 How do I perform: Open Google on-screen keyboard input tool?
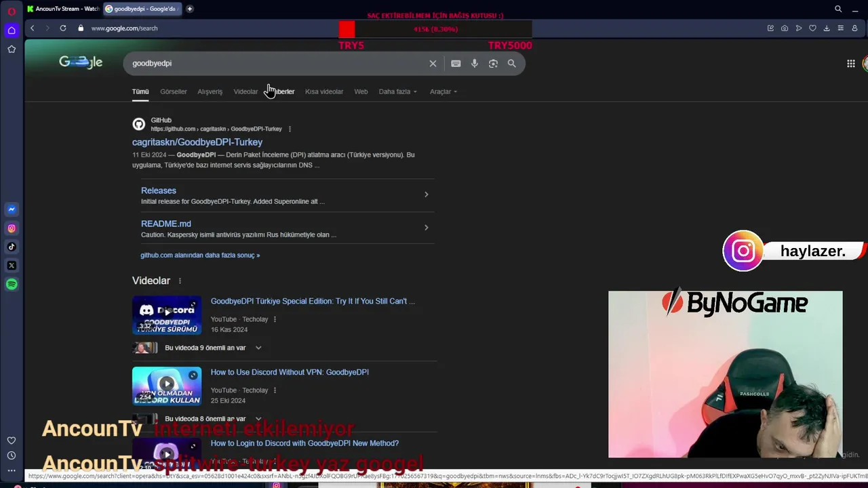[x=456, y=64]
